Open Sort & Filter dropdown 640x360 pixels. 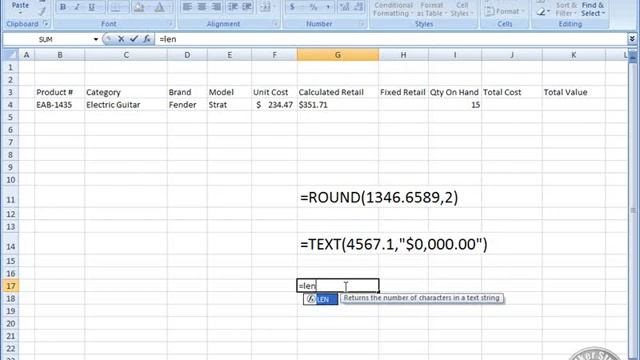click(566, 9)
